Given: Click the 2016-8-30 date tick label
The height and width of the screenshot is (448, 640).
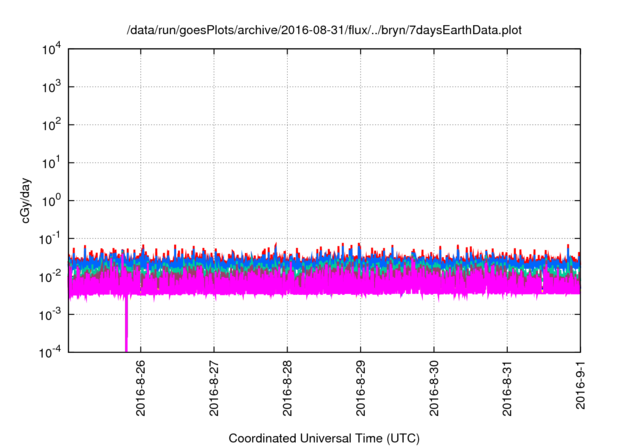Looking at the screenshot, I should (x=434, y=388).
